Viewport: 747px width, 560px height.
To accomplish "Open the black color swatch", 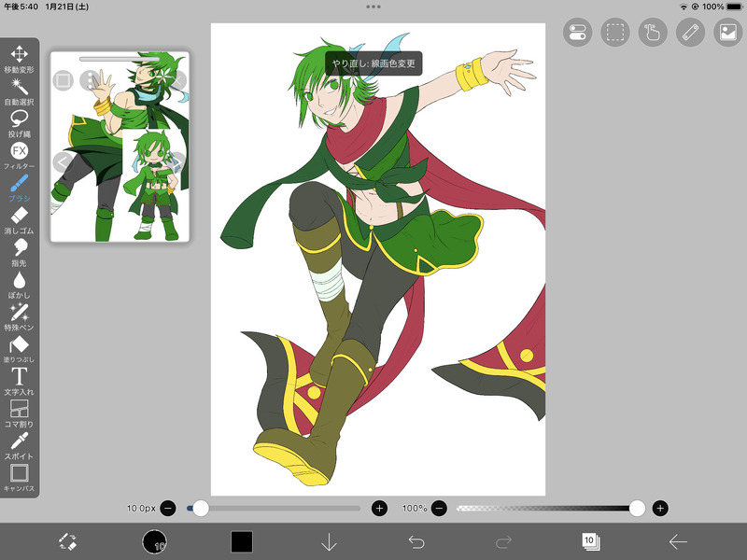I will click(x=242, y=542).
